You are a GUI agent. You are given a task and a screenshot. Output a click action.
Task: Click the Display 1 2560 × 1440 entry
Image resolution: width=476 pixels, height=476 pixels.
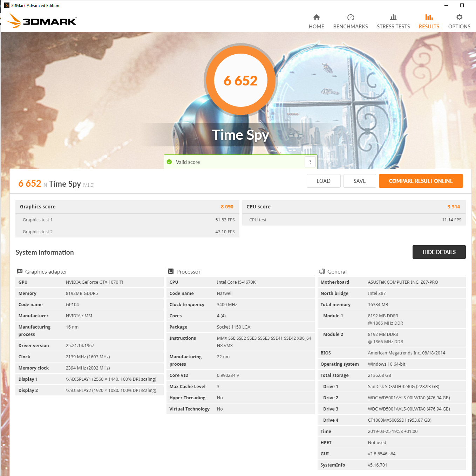(111, 379)
